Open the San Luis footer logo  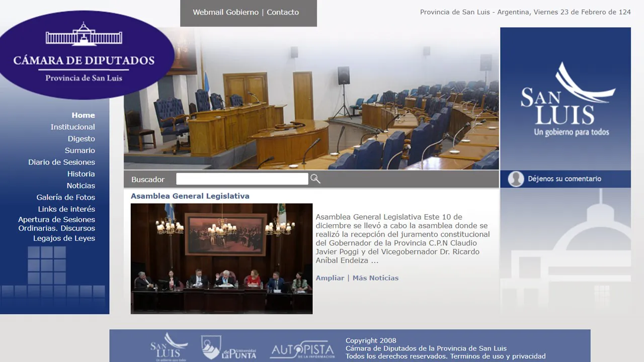[x=169, y=347]
